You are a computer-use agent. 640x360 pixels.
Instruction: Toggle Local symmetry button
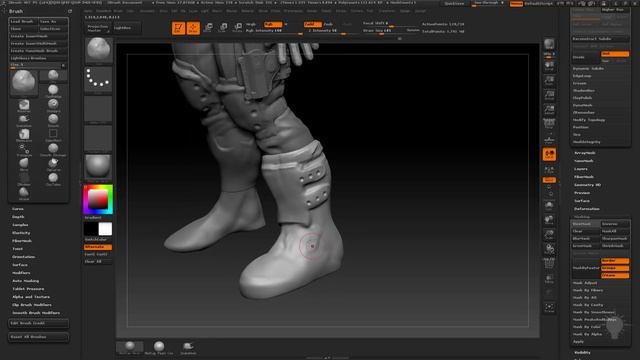click(549, 154)
